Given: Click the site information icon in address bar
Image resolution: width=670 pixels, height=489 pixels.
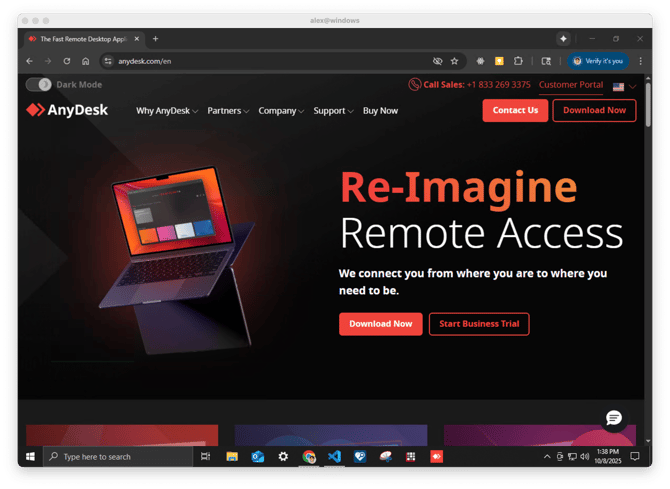Looking at the screenshot, I should point(108,61).
